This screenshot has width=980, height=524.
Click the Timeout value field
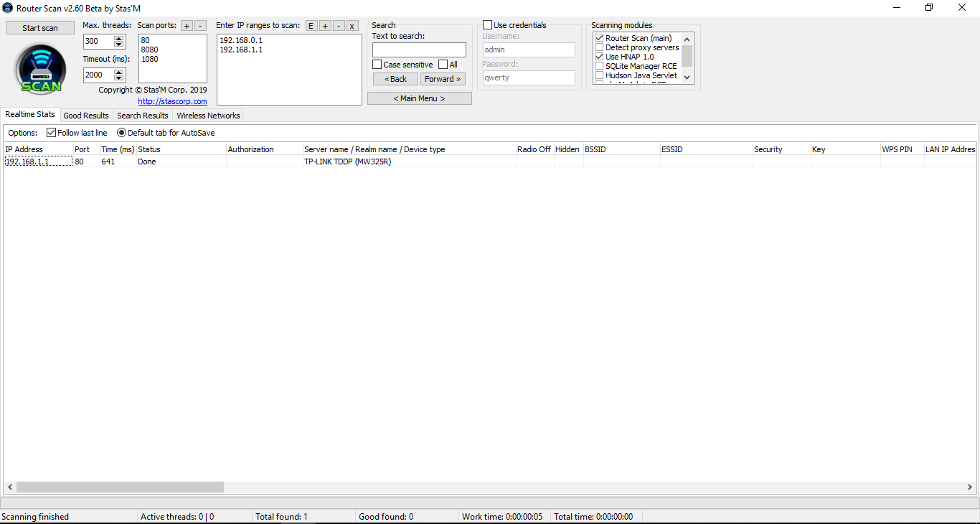[x=98, y=75]
